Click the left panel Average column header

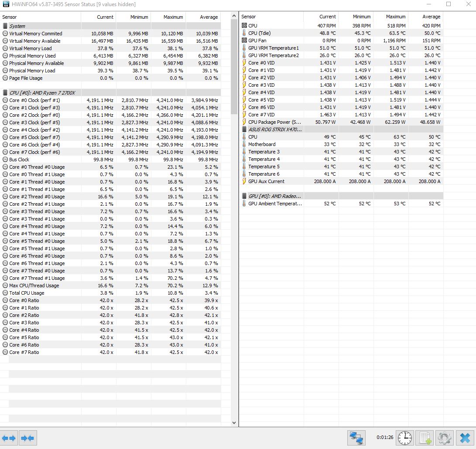pyautogui.click(x=203, y=17)
